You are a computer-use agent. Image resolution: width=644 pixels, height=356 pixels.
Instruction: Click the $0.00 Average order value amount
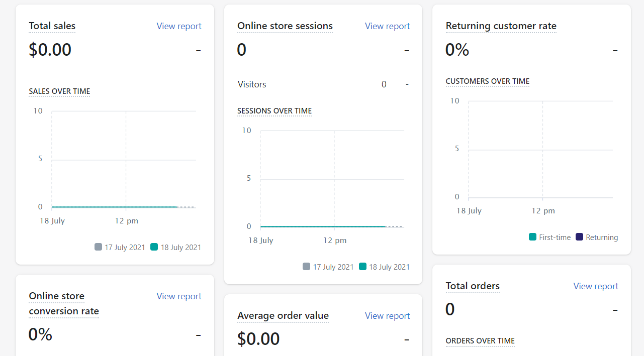click(258, 339)
